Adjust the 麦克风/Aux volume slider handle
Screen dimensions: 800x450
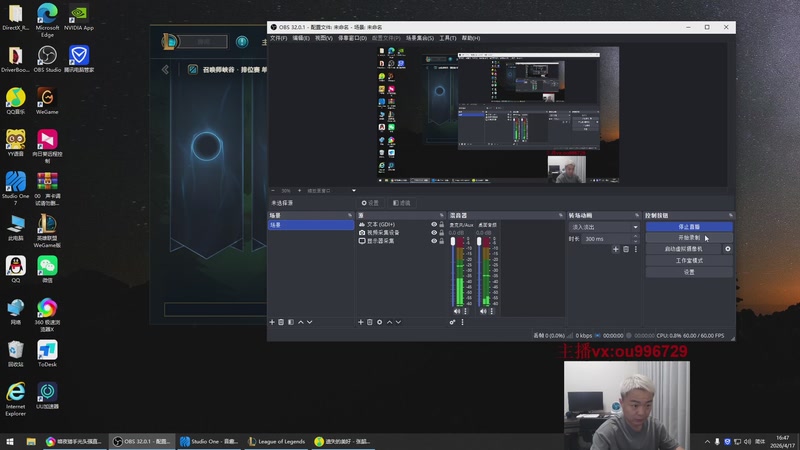click(x=453, y=241)
